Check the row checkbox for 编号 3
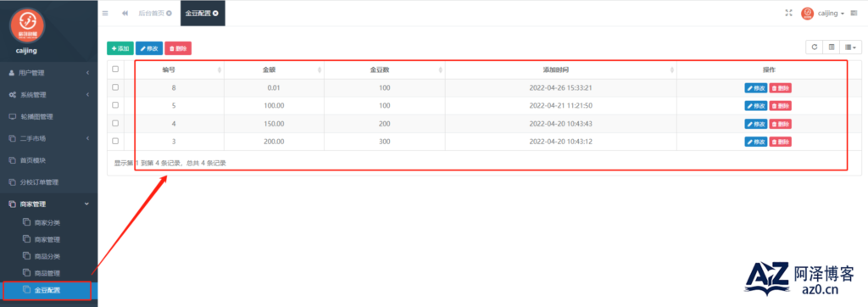Screen dimensions: 868x307 tap(115, 141)
